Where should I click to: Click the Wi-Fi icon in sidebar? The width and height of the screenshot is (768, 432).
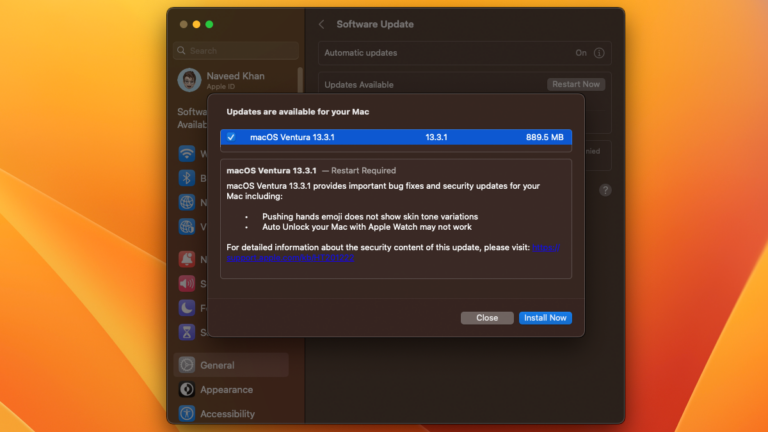tap(186, 154)
